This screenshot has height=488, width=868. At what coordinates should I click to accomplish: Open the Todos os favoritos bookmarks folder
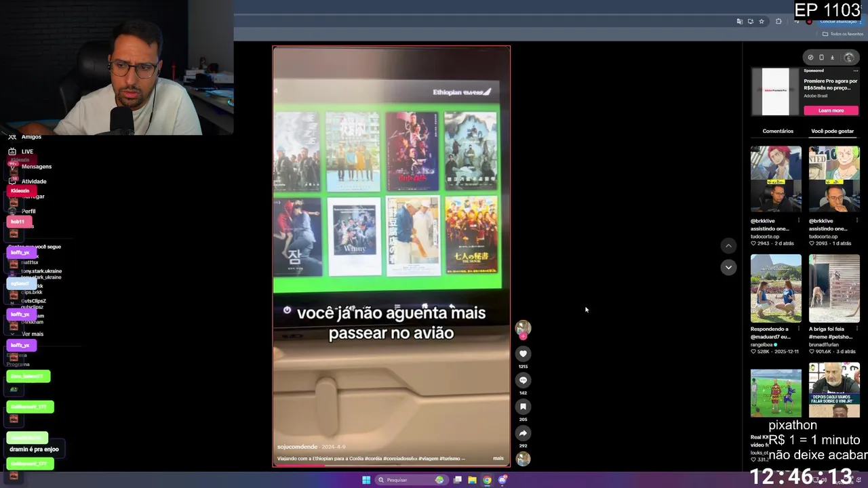844,34
